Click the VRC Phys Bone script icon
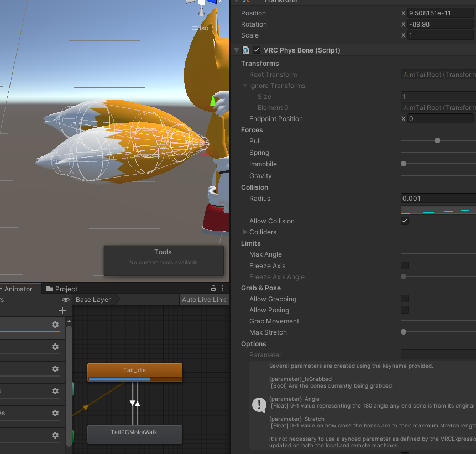 click(x=246, y=50)
